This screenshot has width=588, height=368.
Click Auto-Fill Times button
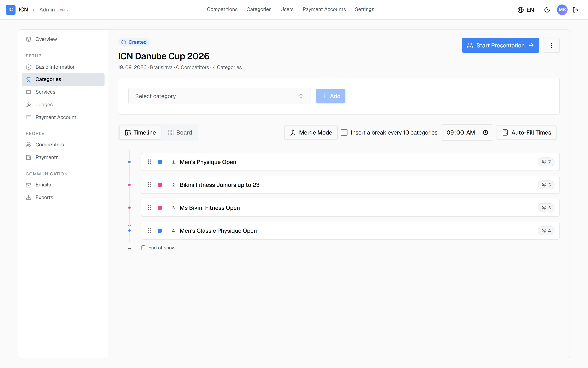coord(526,132)
